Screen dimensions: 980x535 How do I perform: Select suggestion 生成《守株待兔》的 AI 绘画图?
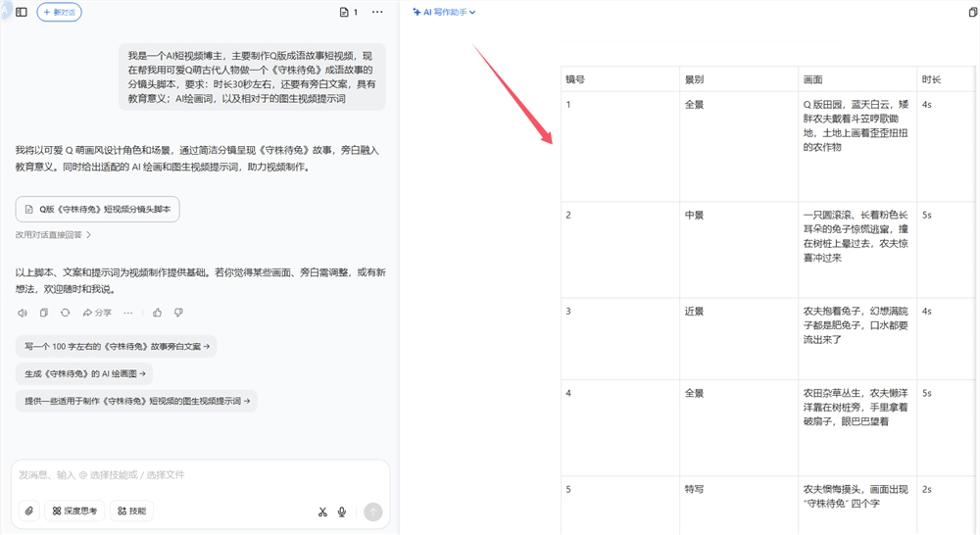pos(84,373)
